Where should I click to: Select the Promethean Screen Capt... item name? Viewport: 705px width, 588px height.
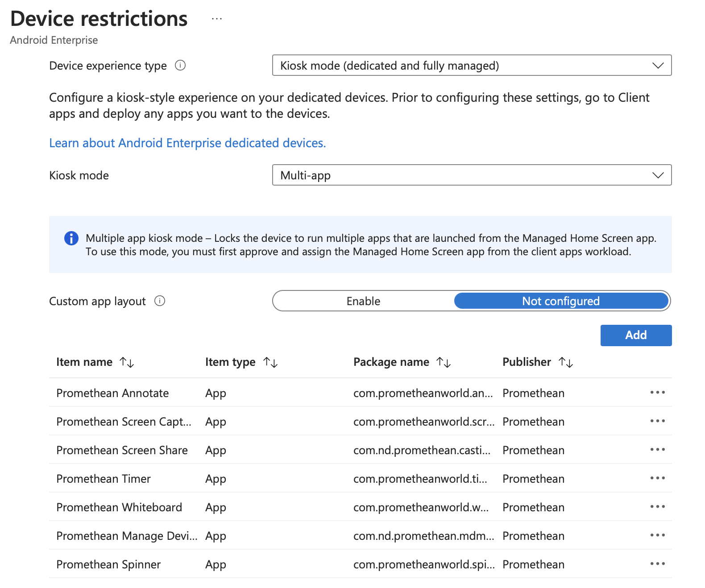click(x=124, y=422)
